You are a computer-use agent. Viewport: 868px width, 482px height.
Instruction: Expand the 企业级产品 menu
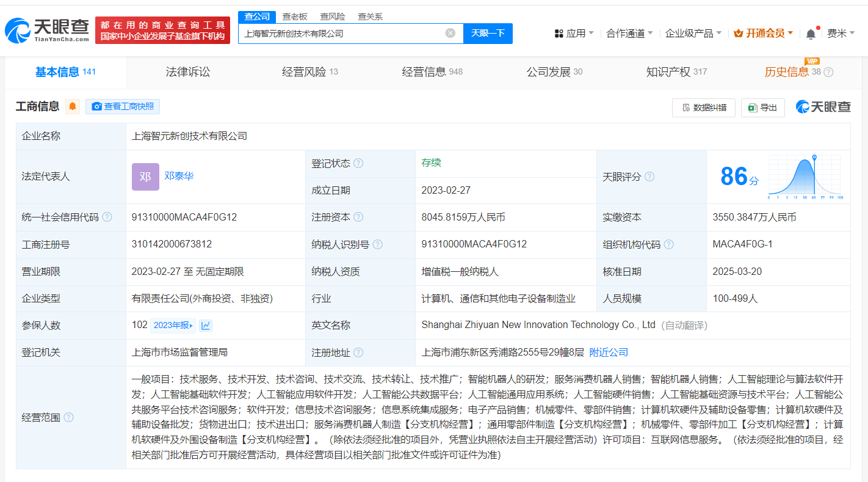tap(693, 34)
